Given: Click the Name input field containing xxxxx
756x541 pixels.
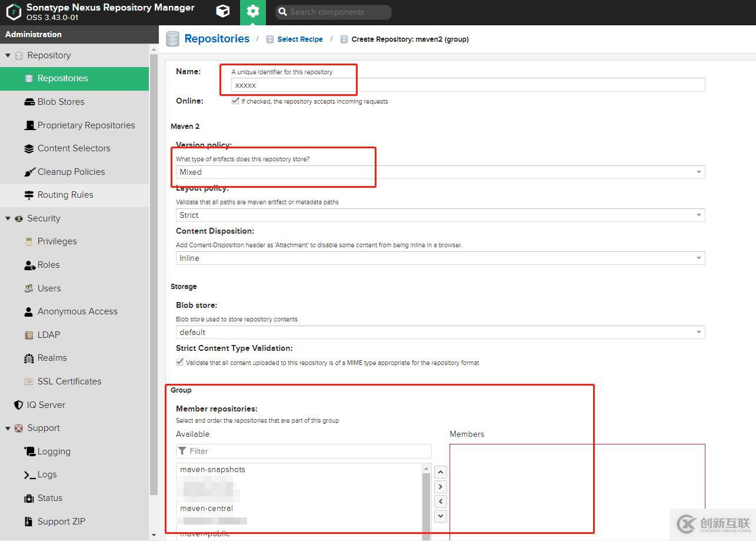Looking at the screenshot, I should pos(468,85).
